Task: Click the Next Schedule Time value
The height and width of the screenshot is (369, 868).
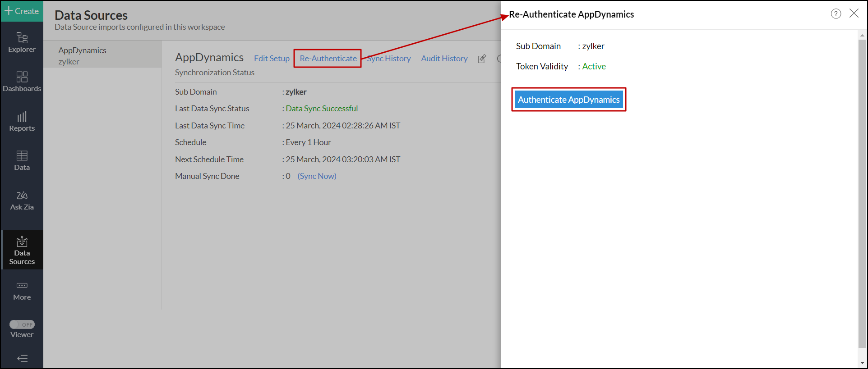Action: point(343,159)
